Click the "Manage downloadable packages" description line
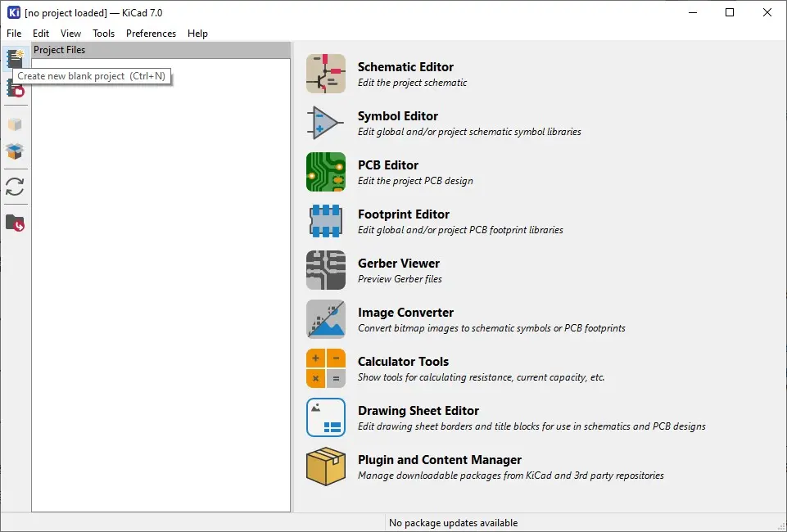The height and width of the screenshot is (532, 787). [510, 476]
